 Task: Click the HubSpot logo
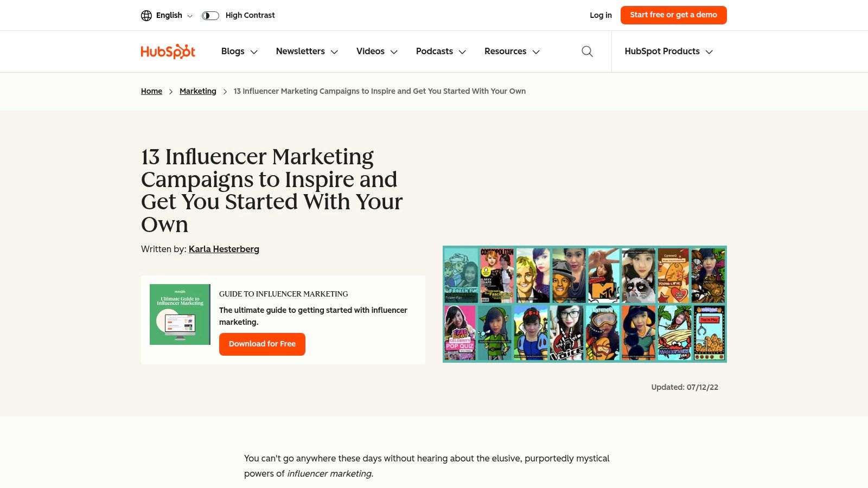[x=168, y=52]
